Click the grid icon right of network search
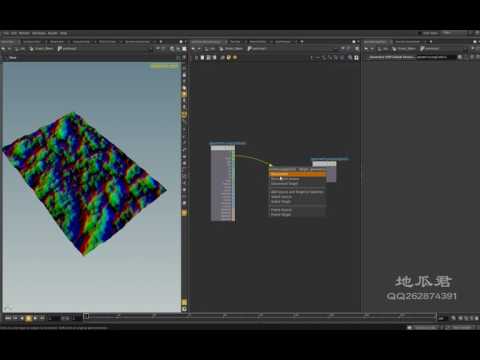 click(x=356, y=57)
